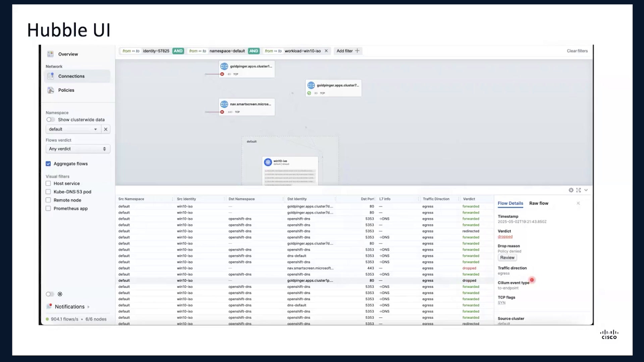Collapse the flows table panel chevron
This screenshot has height=362, width=644.
click(586, 190)
